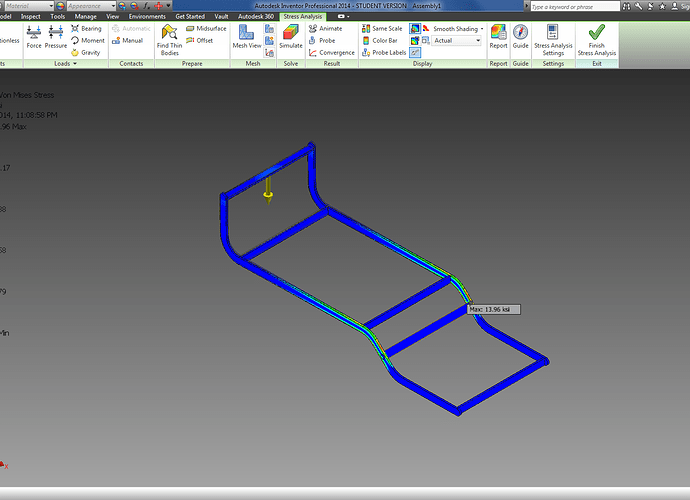Open the Vault tab
The width and height of the screenshot is (690, 500).
tap(221, 16)
